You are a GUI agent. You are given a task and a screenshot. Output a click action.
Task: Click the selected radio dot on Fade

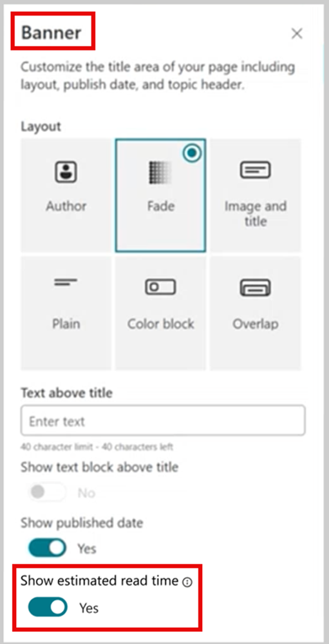(193, 153)
